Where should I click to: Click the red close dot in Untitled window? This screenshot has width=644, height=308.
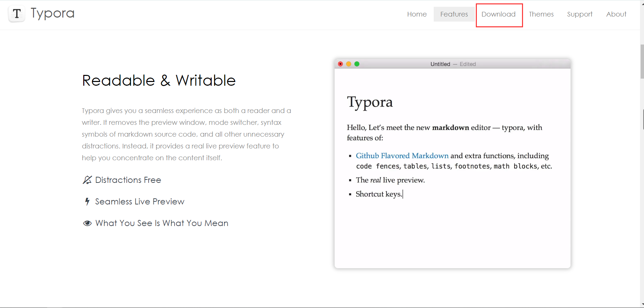tap(340, 64)
